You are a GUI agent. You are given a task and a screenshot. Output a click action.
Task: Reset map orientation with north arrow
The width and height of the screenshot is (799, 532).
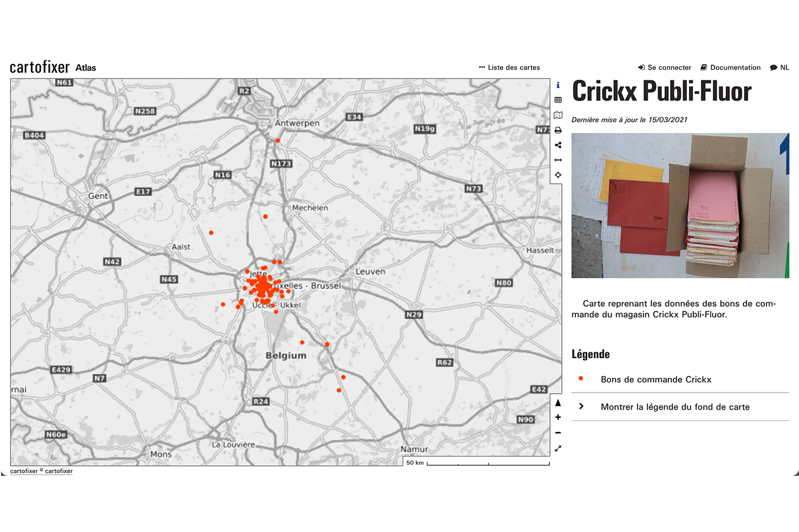[558, 403]
